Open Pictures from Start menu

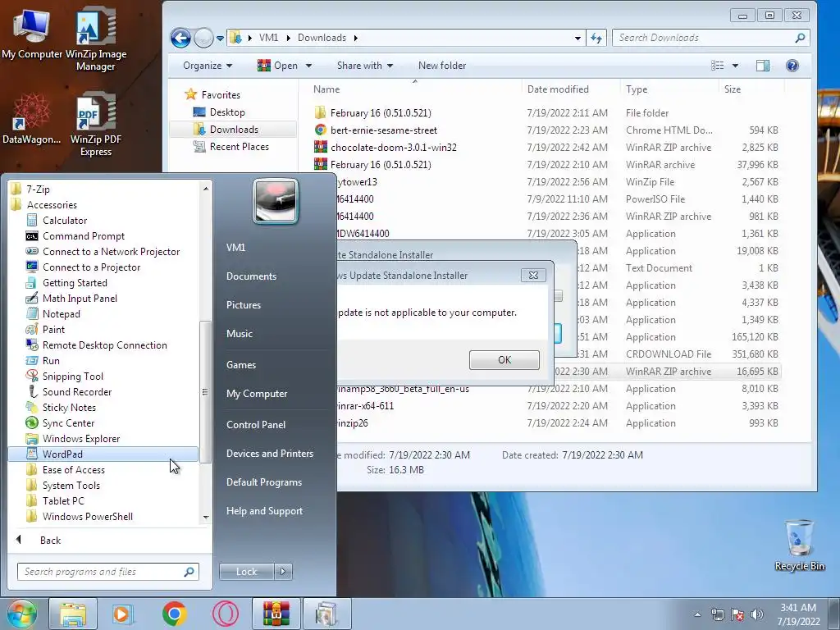tap(243, 305)
